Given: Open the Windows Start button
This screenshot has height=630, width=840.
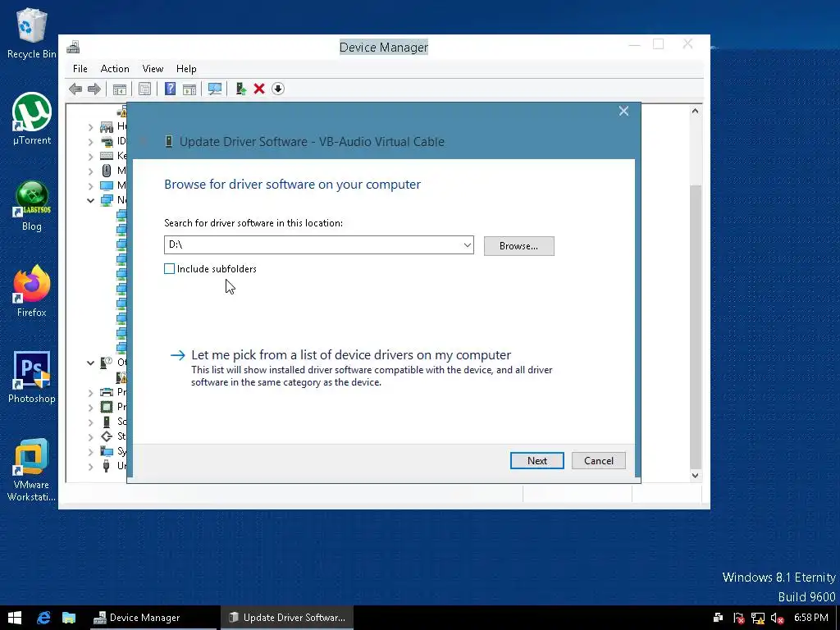Looking at the screenshot, I should tap(15, 618).
